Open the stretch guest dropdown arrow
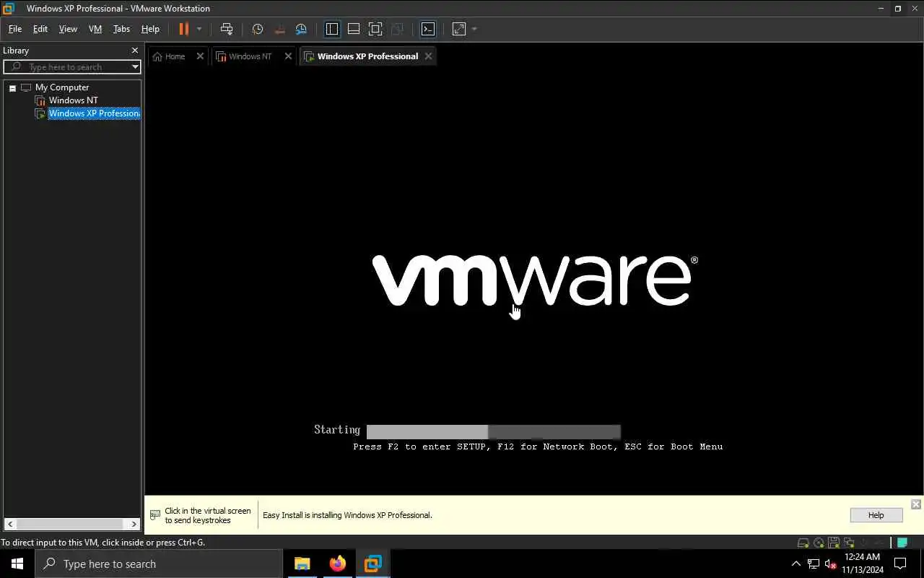The height and width of the screenshot is (578, 924). (x=474, y=29)
